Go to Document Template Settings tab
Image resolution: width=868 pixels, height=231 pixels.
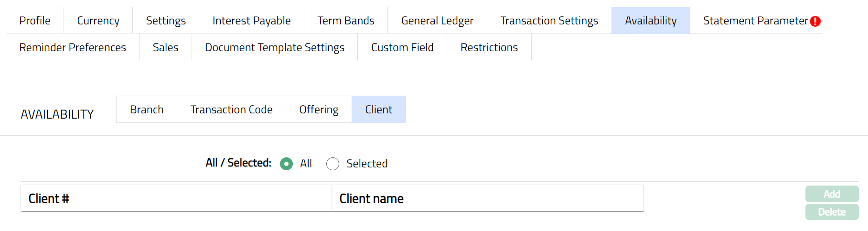pos(275,47)
